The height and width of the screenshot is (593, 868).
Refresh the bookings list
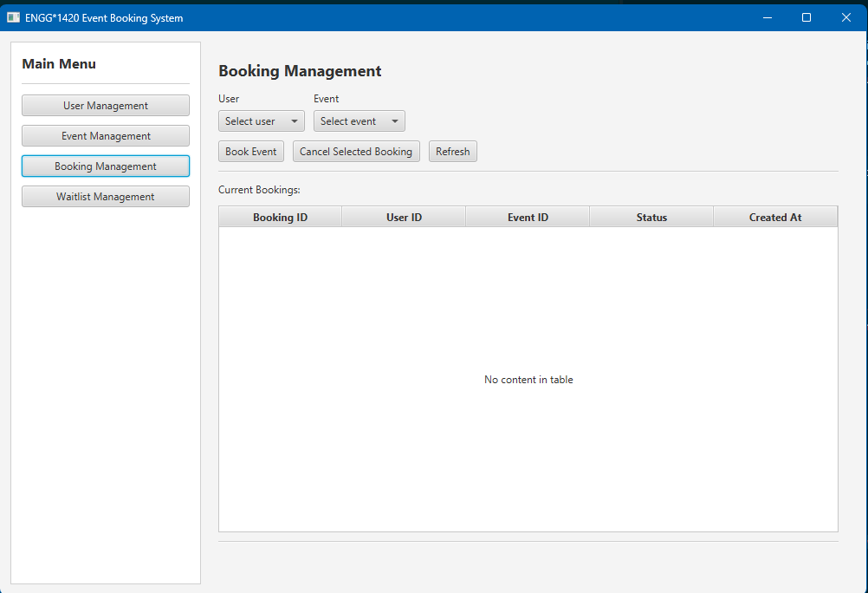click(x=452, y=152)
